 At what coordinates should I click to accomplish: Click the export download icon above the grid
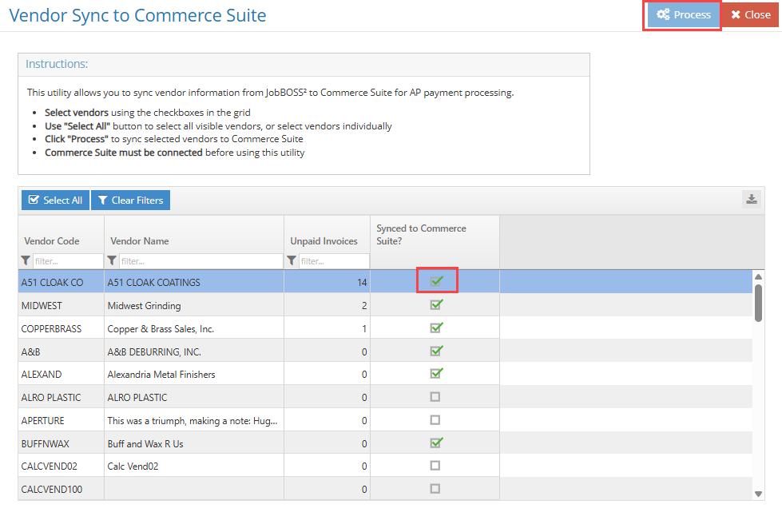pos(751,200)
